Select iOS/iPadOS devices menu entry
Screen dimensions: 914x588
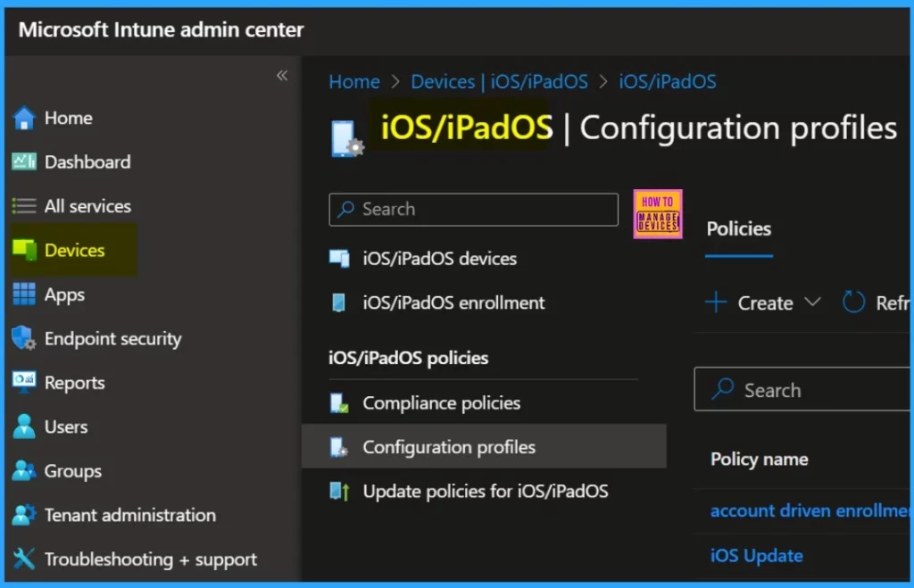point(439,258)
